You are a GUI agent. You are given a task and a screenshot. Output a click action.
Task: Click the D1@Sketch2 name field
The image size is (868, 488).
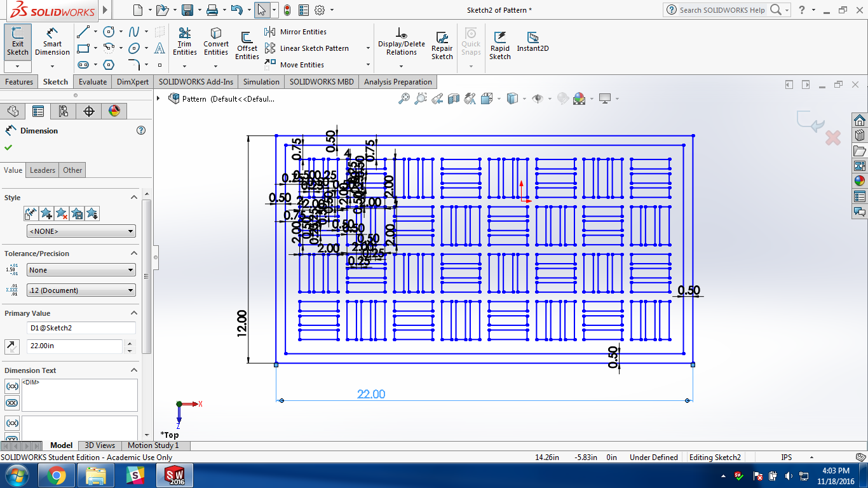(x=81, y=328)
